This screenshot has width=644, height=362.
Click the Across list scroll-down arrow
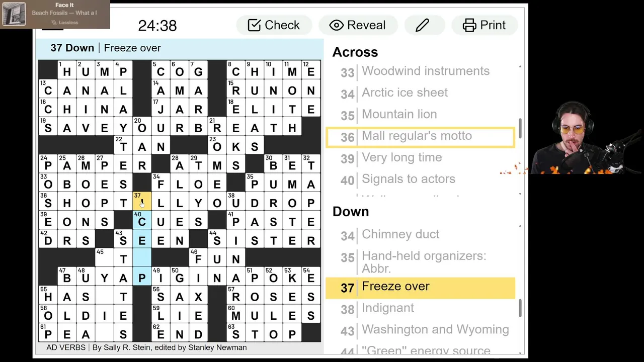coord(520,194)
